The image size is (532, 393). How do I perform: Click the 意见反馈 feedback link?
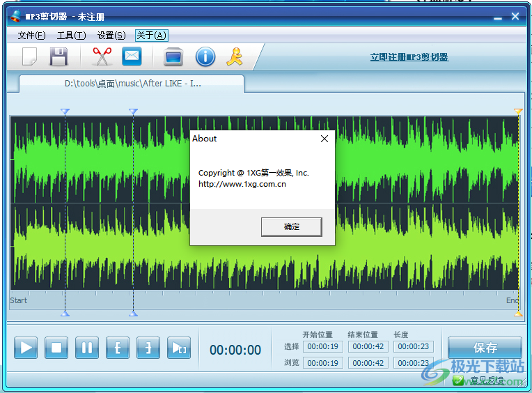point(487,380)
